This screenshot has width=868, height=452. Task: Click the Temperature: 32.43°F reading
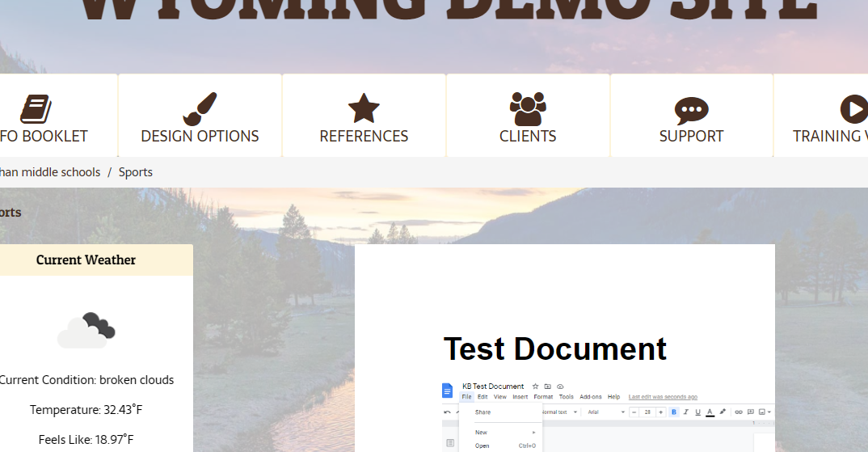click(86, 410)
